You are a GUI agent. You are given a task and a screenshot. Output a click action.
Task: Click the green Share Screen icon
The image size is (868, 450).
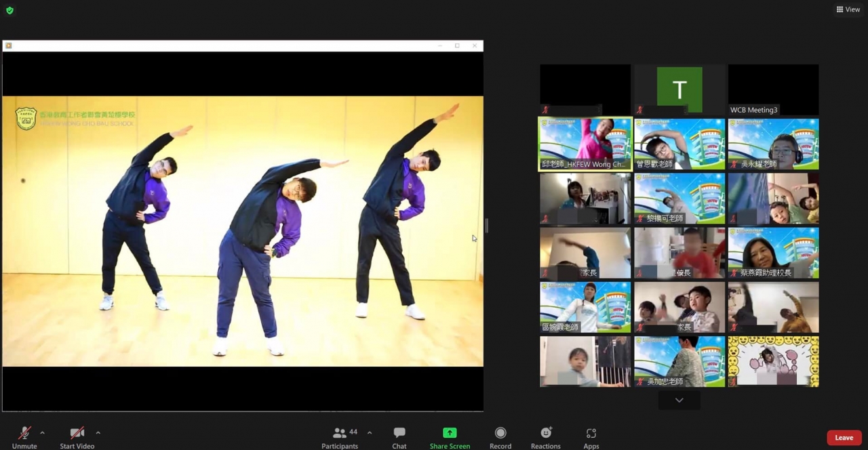coord(450,433)
